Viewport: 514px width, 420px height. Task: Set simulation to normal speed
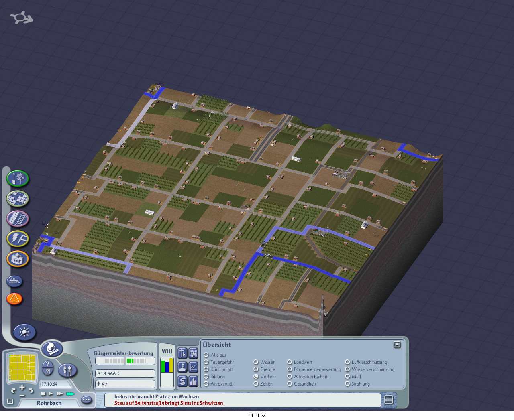(x=51, y=394)
